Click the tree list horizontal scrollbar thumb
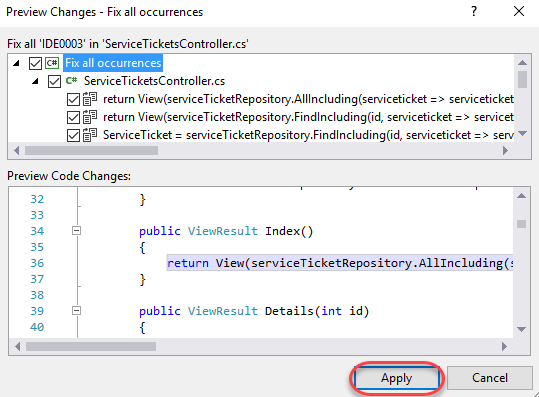Image resolution: width=539 pixels, height=397 pixels. [x=91, y=151]
